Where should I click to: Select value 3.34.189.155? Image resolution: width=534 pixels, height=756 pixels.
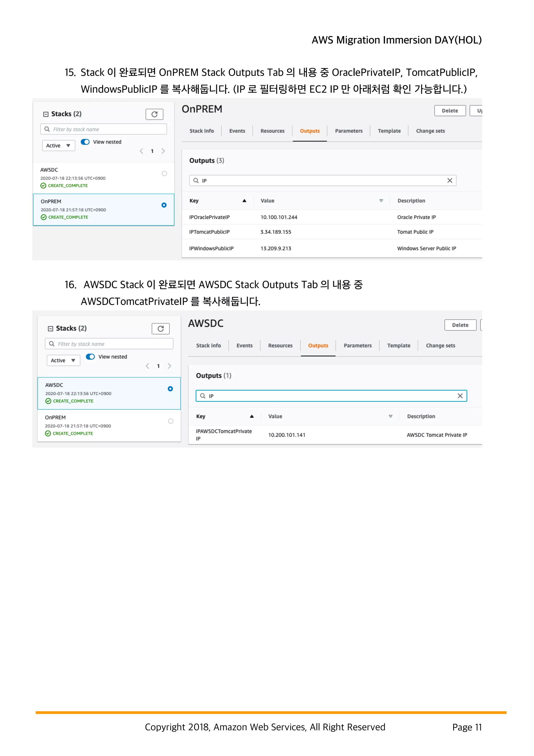tap(276, 232)
